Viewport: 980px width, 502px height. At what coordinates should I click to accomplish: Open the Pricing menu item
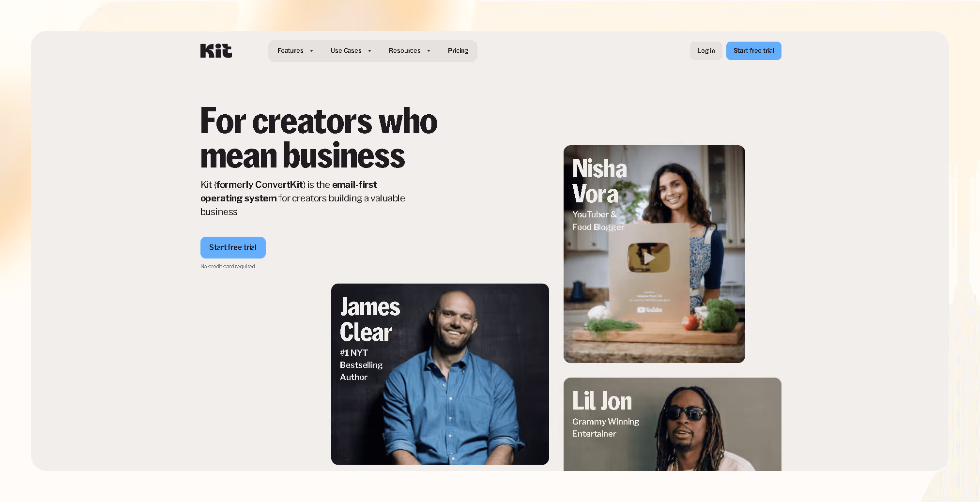(458, 51)
